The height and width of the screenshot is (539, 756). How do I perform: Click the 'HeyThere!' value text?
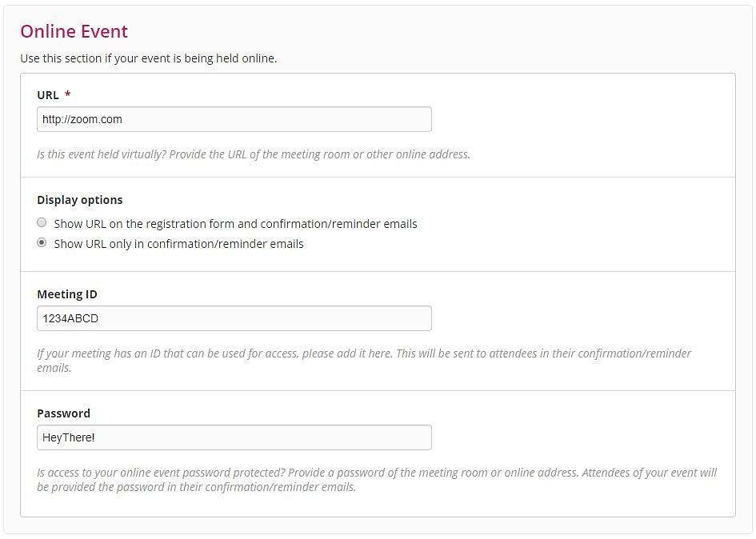point(69,437)
